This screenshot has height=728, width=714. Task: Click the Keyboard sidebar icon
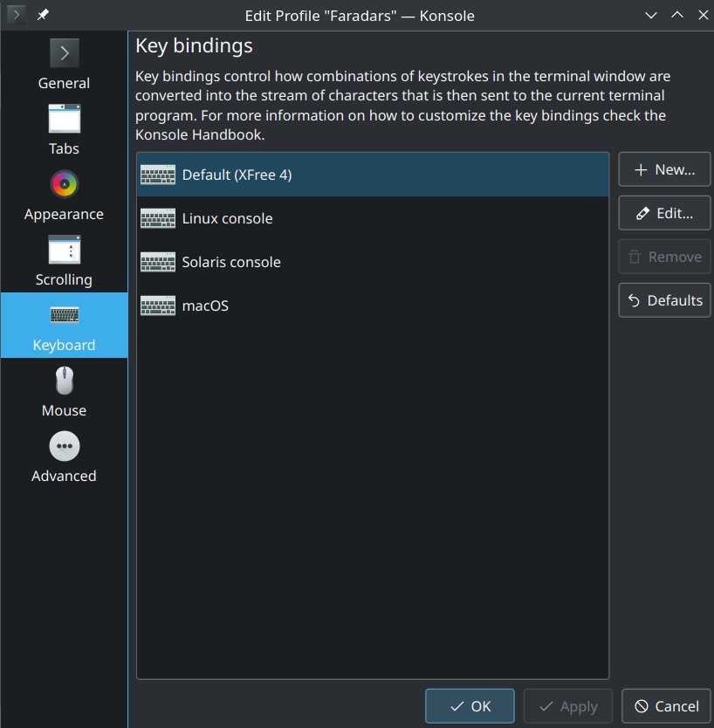click(x=64, y=315)
